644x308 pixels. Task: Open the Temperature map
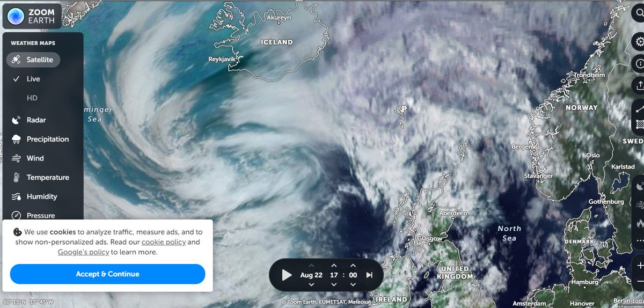coord(48,178)
